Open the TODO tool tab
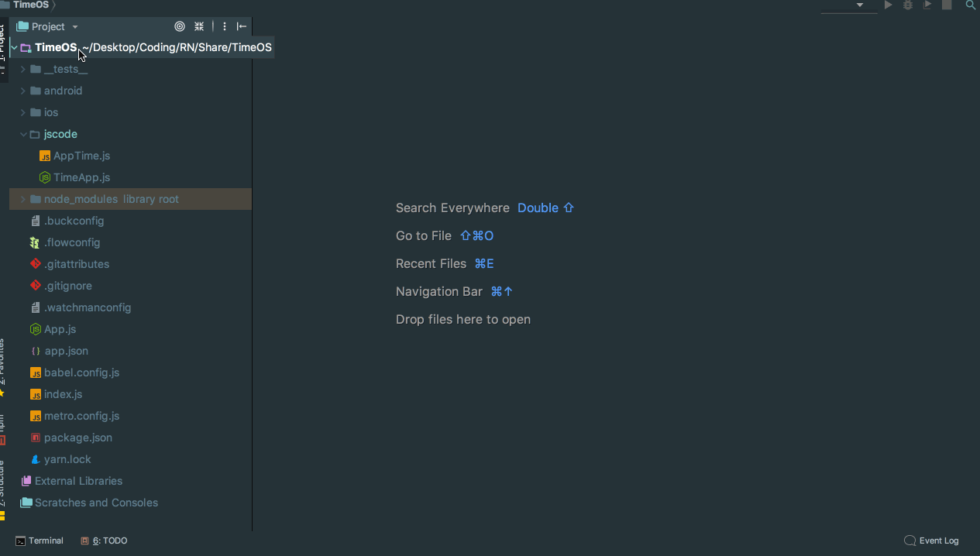 click(105, 541)
